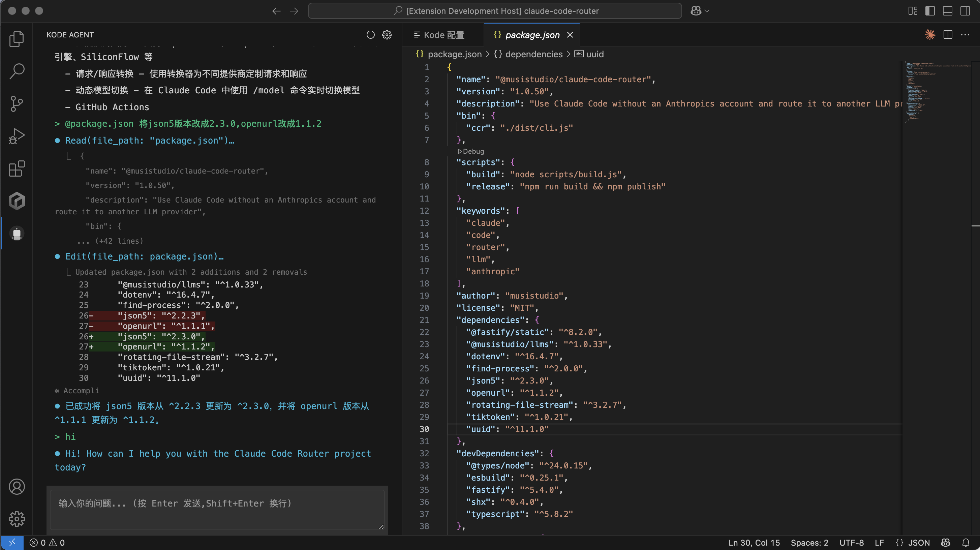Open the Source Control view
The height and width of the screenshot is (550, 980).
[17, 103]
